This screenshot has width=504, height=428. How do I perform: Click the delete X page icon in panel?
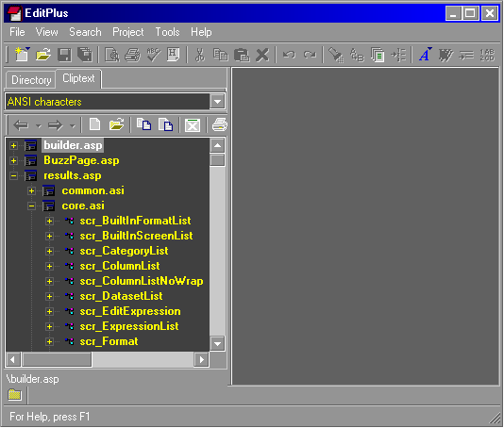[193, 124]
